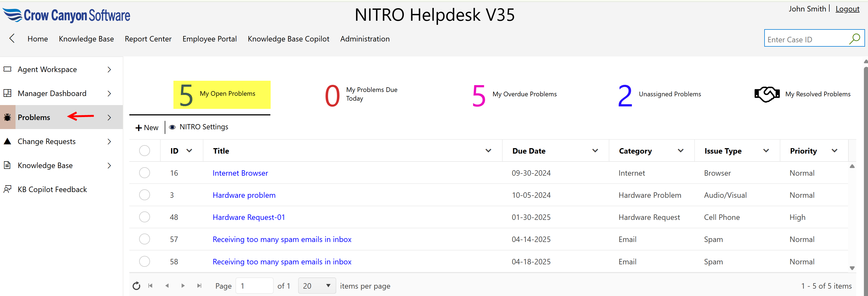Open NITRO Settings eye icon
The width and height of the screenshot is (868, 296).
[x=172, y=127]
